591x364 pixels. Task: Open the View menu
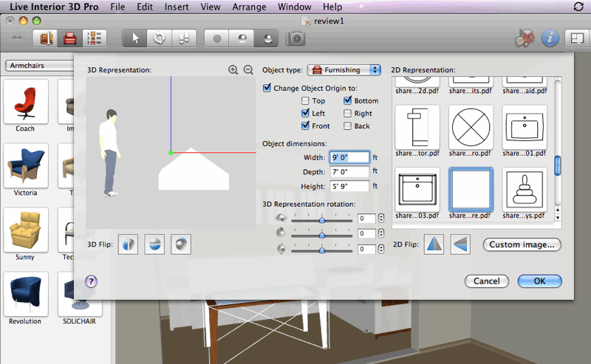211,7
